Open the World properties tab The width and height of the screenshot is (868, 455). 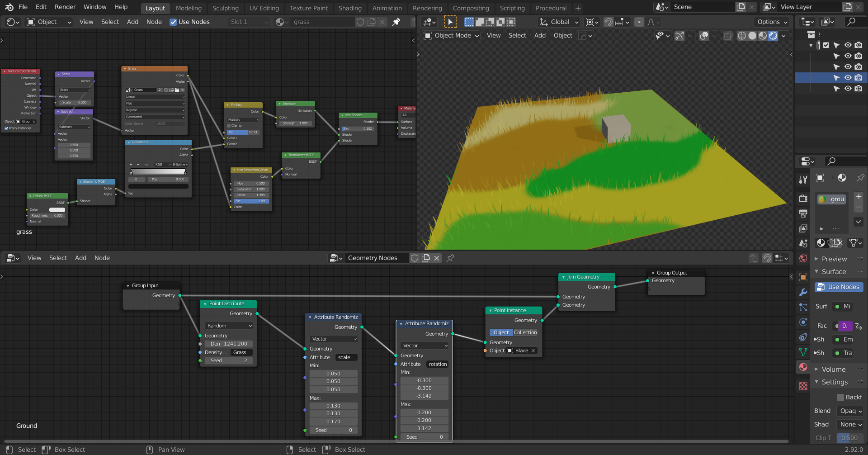click(x=803, y=258)
